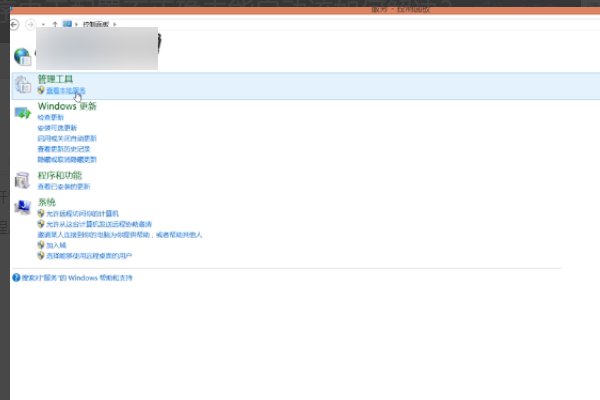The width and height of the screenshot is (600, 400).
Task: Open 启用或关闭自动更新 link
Action: [67, 138]
